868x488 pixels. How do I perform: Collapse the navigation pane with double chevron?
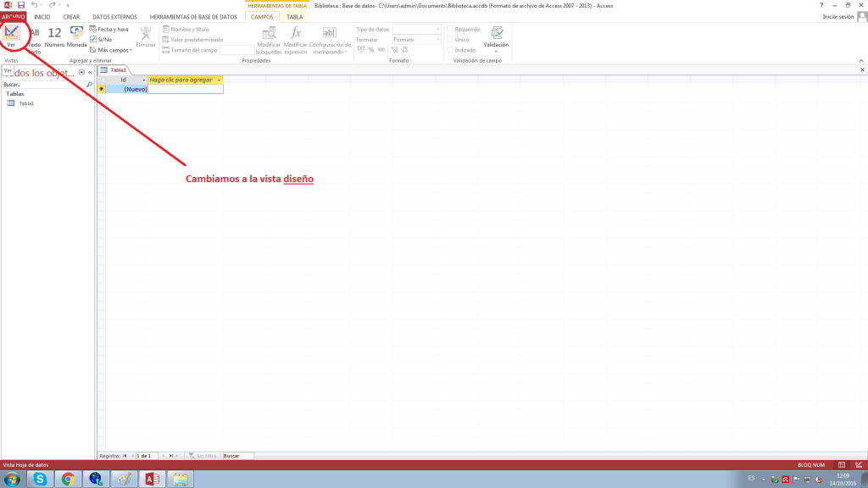(90, 72)
